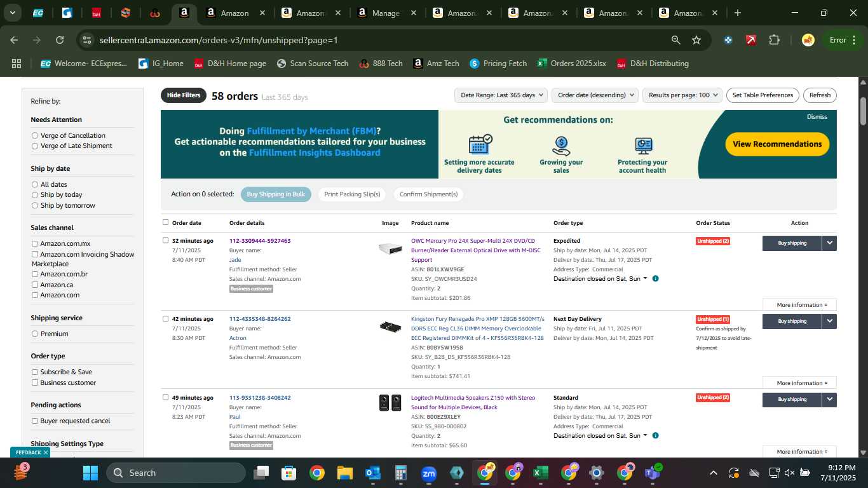Open info icon next to Paul's destination closed note
Screen dimensions: 868x488
(x=655, y=435)
